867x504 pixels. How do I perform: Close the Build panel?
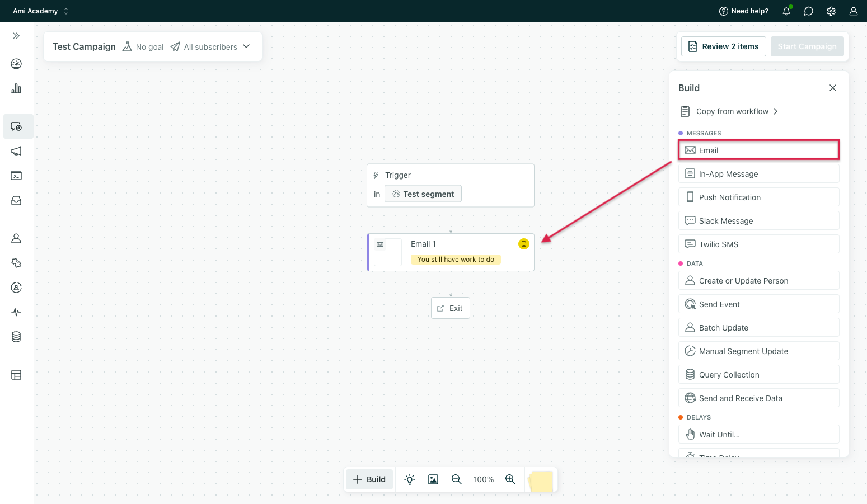(x=833, y=88)
